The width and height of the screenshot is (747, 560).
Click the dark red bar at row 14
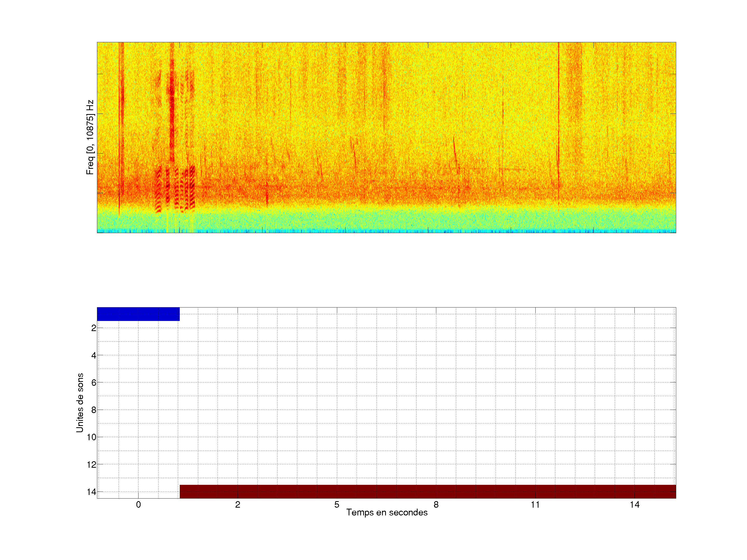tap(427, 492)
